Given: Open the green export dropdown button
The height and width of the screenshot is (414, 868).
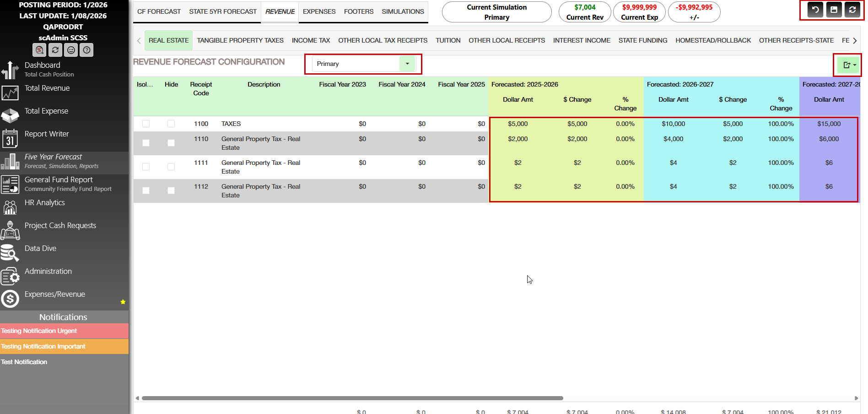Looking at the screenshot, I should click(849, 65).
